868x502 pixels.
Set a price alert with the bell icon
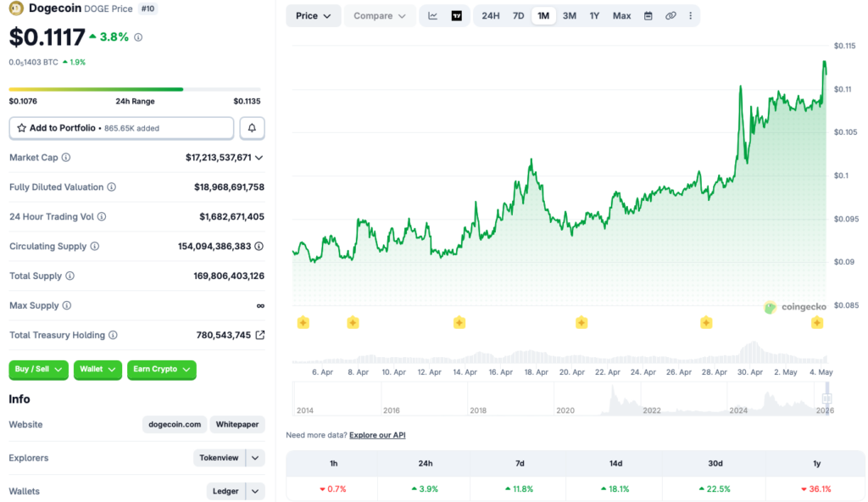(x=252, y=128)
